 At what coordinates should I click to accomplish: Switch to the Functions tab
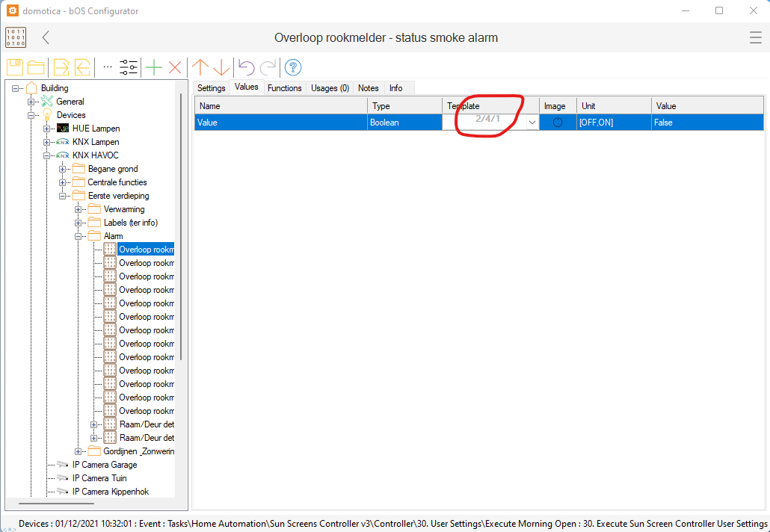tap(284, 88)
